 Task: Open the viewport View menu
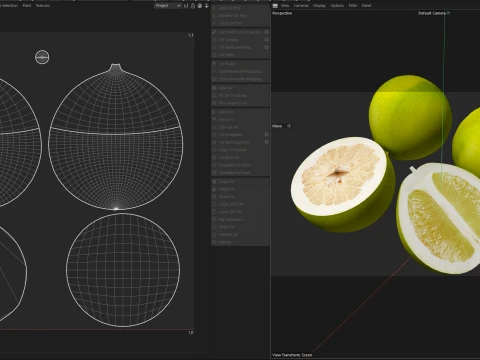click(285, 6)
